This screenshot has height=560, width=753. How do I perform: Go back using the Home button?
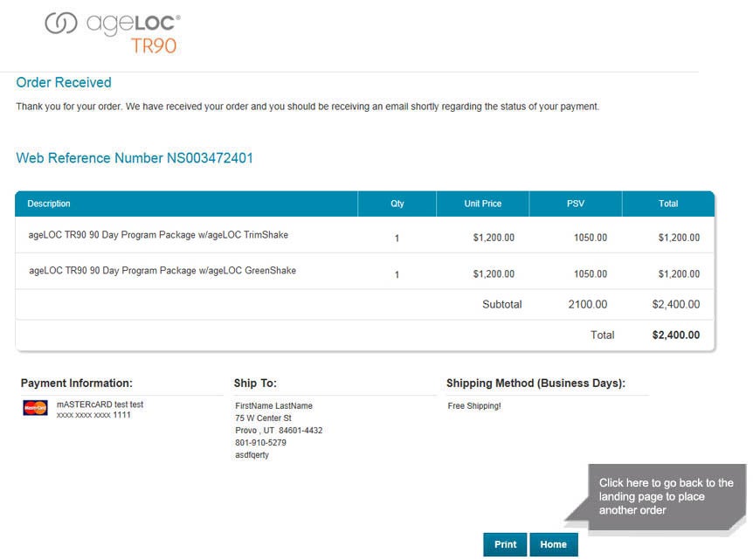(553, 544)
